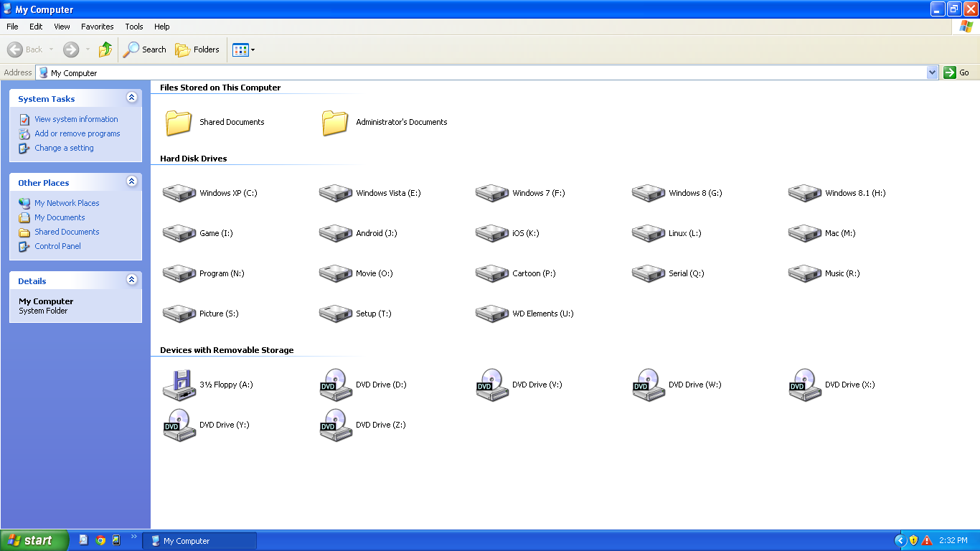
Task: Expand hidden tray icons arrow
Action: [900, 540]
